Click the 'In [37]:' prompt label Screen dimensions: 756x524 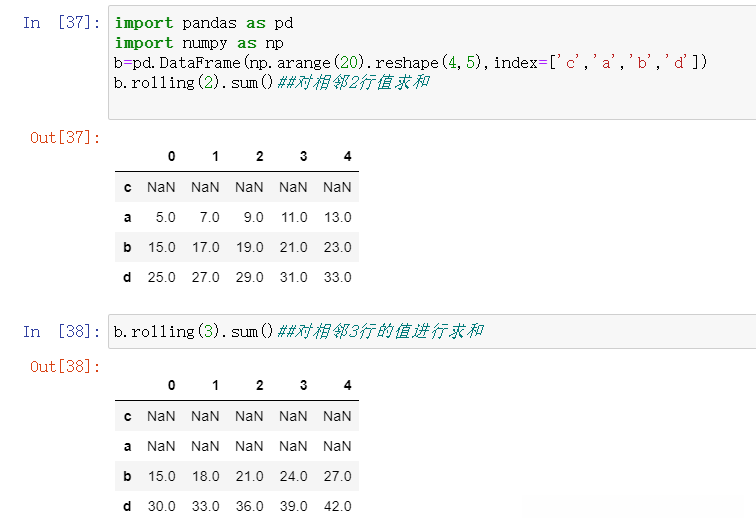62,23
